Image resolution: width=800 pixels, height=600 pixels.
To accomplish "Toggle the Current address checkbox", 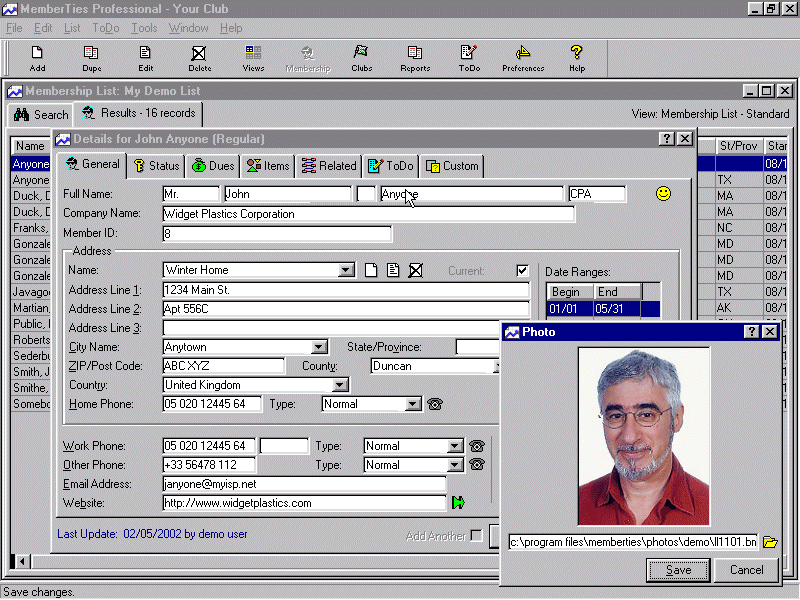I will click(522, 270).
